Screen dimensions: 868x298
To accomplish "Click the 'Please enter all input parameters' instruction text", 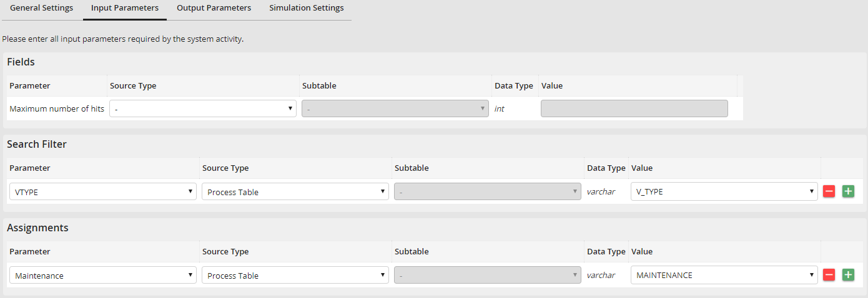I will point(123,39).
